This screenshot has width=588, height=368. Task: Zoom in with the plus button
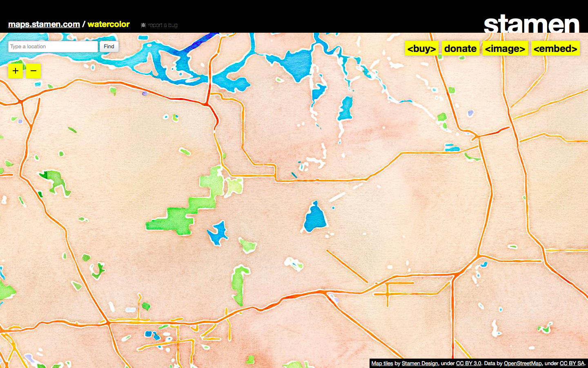[16, 71]
